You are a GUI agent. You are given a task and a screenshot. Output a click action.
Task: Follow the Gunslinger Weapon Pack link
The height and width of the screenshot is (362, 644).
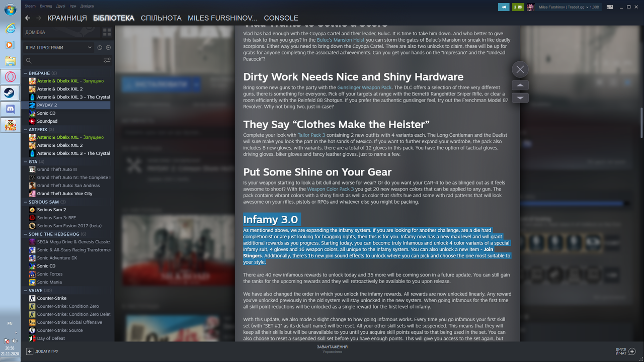pyautogui.click(x=364, y=87)
